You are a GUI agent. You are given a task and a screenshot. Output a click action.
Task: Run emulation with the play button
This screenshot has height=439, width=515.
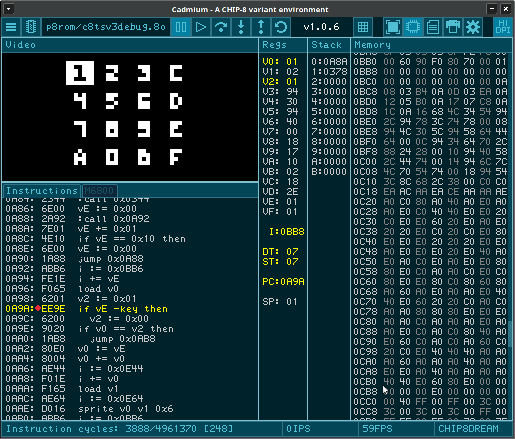coord(201,27)
